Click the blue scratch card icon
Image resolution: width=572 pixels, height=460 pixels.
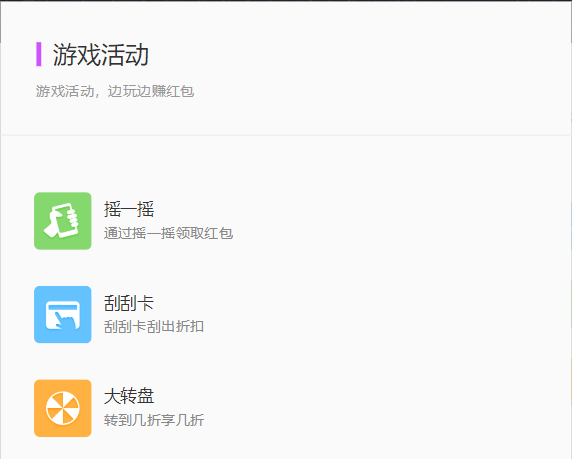click(x=63, y=314)
